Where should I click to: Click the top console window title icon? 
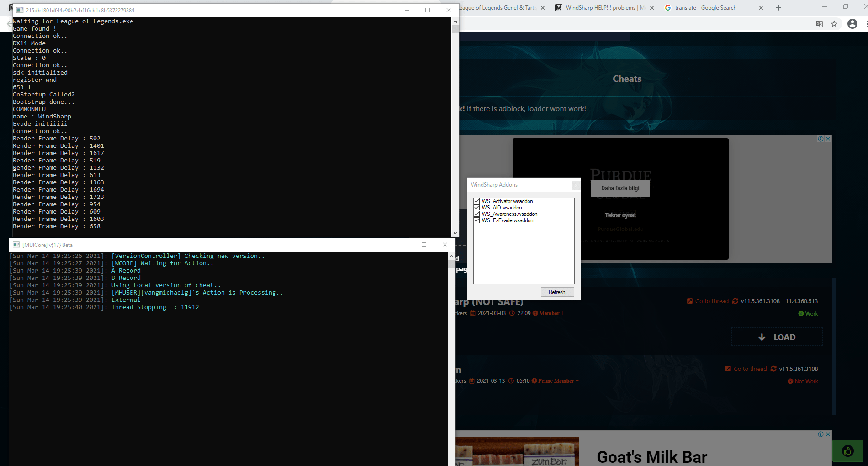coord(20,10)
